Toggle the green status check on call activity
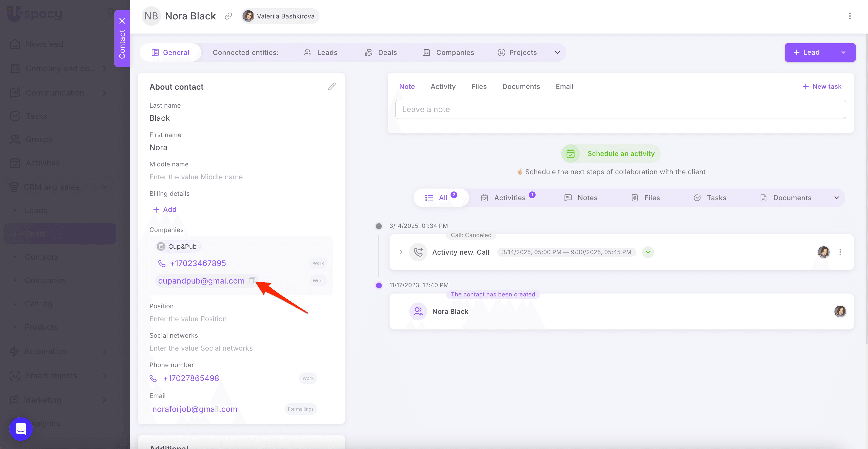Image resolution: width=868 pixels, height=449 pixels. 648,252
